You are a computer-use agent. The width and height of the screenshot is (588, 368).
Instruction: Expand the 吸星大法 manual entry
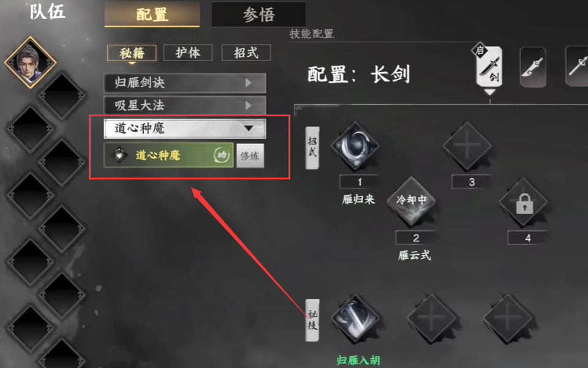coord(185,105)
